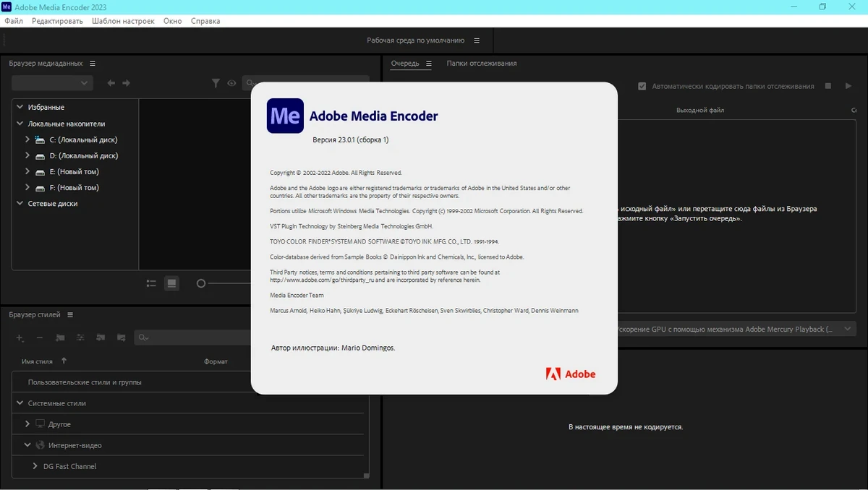This screenshot has width=868, height=490.
Task: Open the Браузер медиаданных panel menu
Action: tap(93, 64)
